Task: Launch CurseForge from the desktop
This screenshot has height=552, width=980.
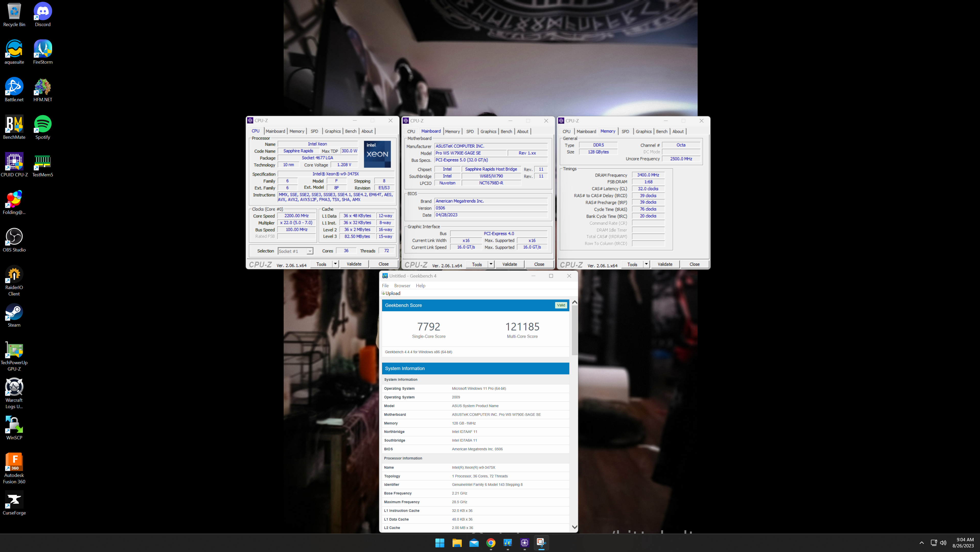Action: 14,503
